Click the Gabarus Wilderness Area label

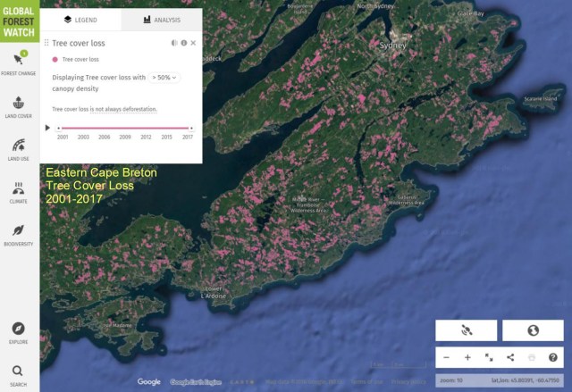point(406,200)
